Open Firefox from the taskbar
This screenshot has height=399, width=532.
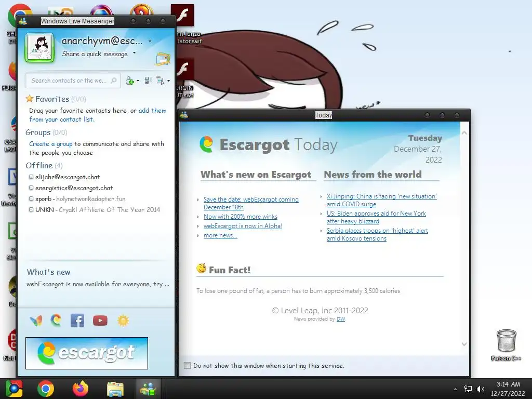pos(81,389)
